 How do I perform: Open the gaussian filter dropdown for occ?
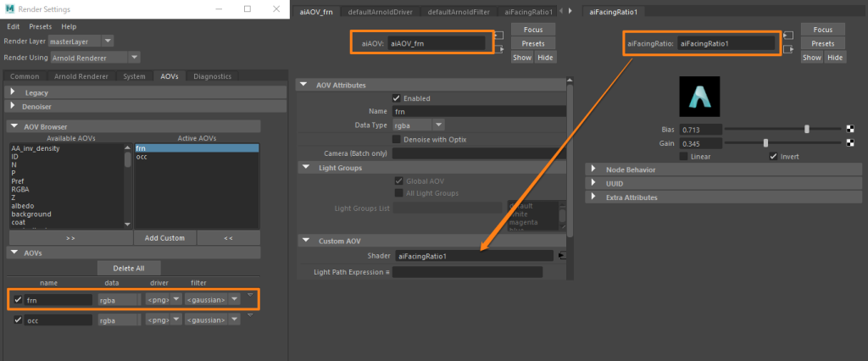pyautogui.click(x=213, y=320)
